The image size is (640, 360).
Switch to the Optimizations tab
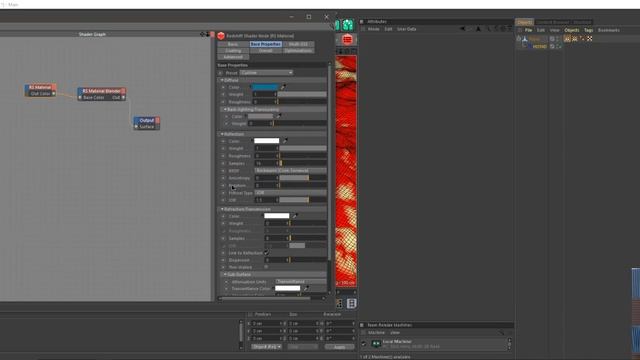coord(298,51)
